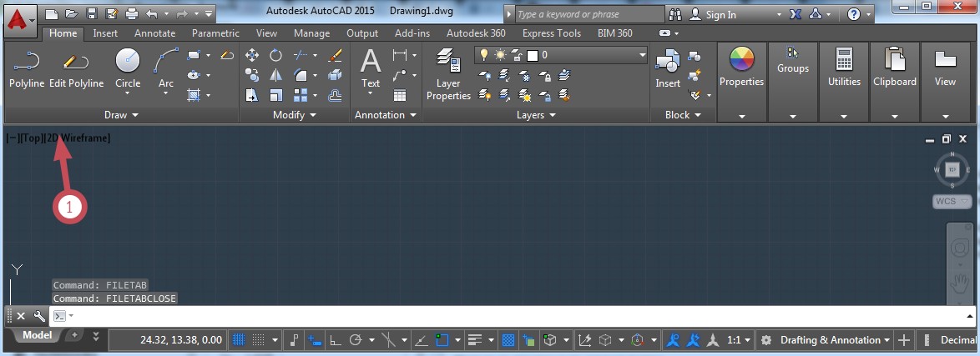Viewport: 980px width, 356px height.
Task: Select the Arc tool
Action: (x=165, y=70)
